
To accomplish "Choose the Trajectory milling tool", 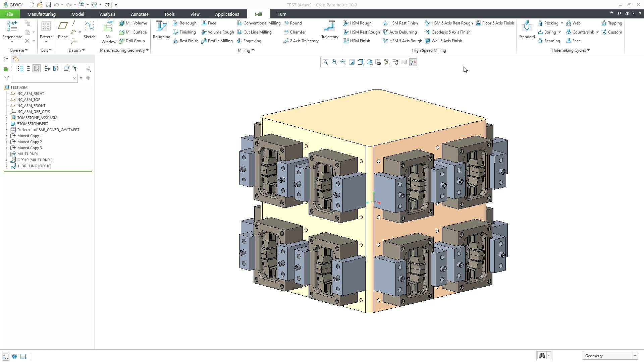I will coord(330,30).
